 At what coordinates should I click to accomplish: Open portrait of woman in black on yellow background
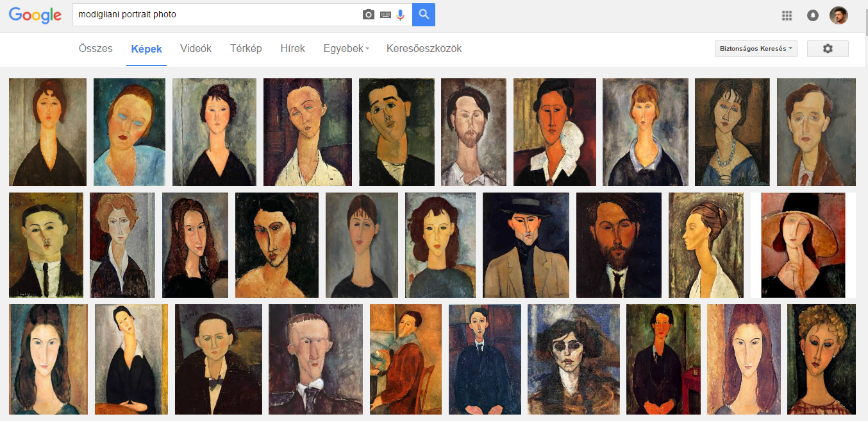(x=131, y=359)
